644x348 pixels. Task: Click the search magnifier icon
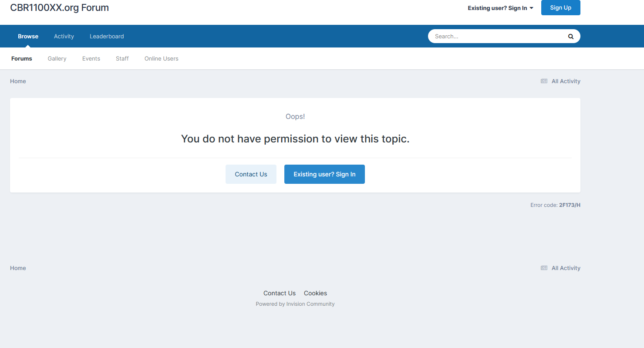pos(570,37)
